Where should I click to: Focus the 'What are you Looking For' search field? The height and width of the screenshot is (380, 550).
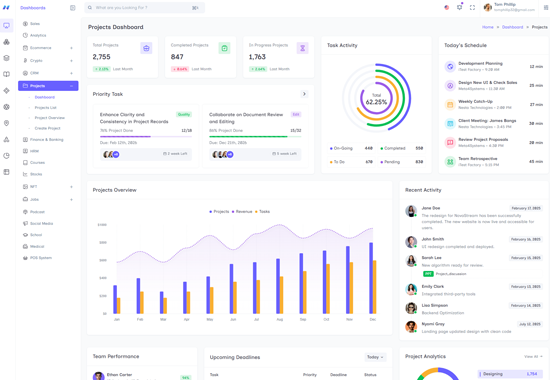click(145, 8)
